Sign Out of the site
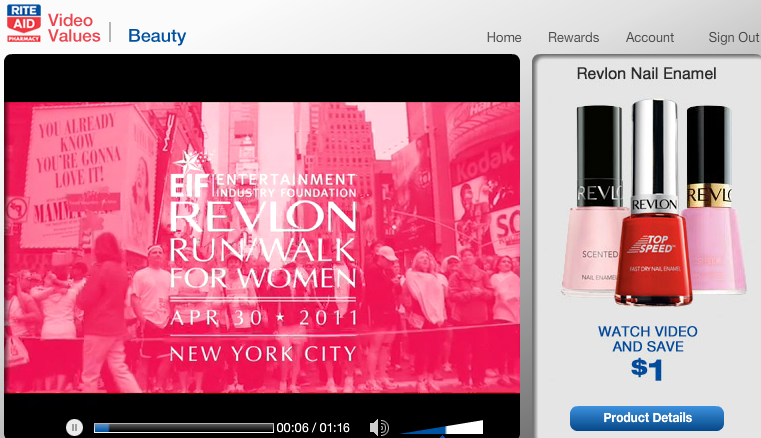This screenshot has width=761, height=438. 734,37
